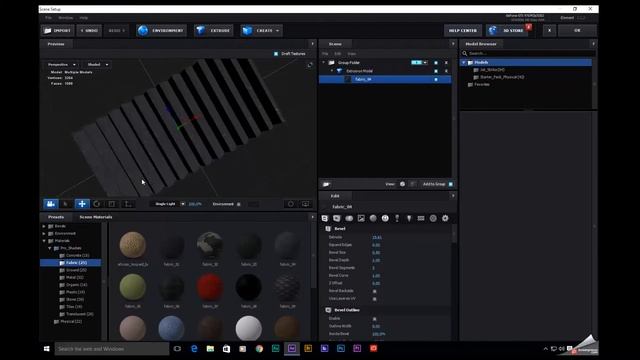The height and width of the screenshot is (360, 640).
Task: Click the Textures image icon in Edit panel
Action: click(361, 219)
